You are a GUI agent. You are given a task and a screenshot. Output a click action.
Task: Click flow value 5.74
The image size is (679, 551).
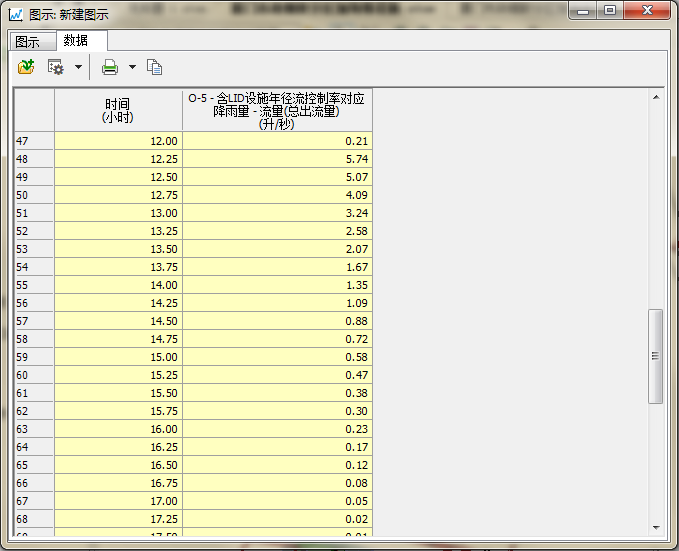coord(277,159)
